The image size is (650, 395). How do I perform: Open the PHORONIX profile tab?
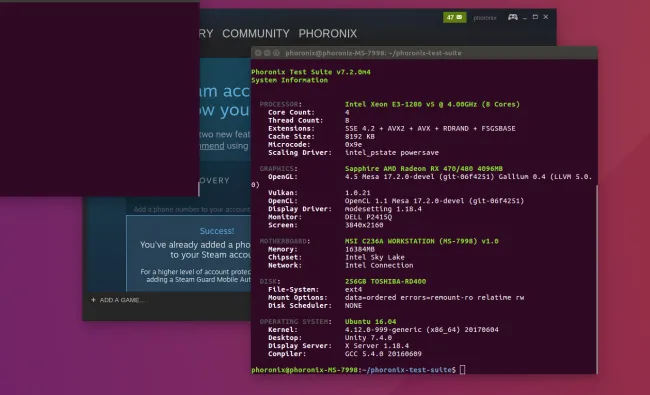327,34
